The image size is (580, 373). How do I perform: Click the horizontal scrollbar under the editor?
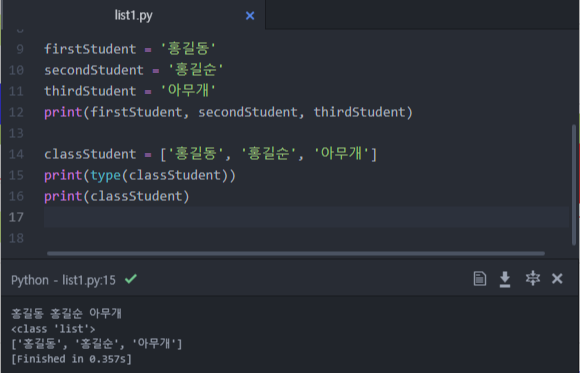(296, 253)
